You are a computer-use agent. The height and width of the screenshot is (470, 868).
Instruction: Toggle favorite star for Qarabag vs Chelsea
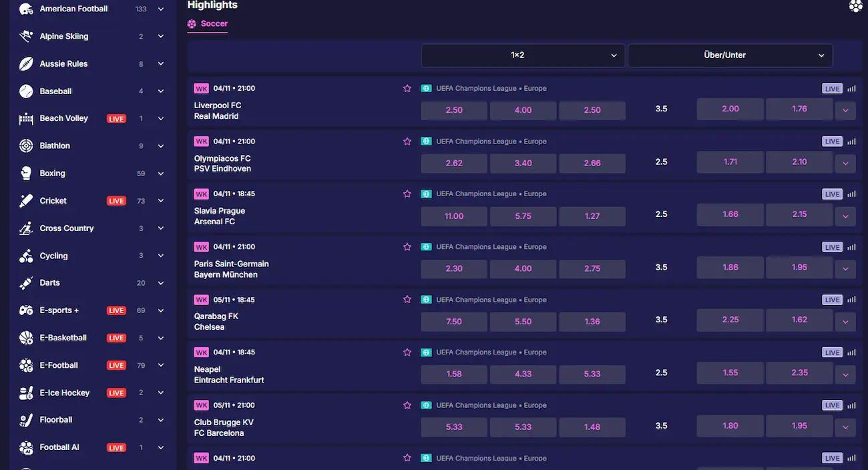tap(407, 300)
